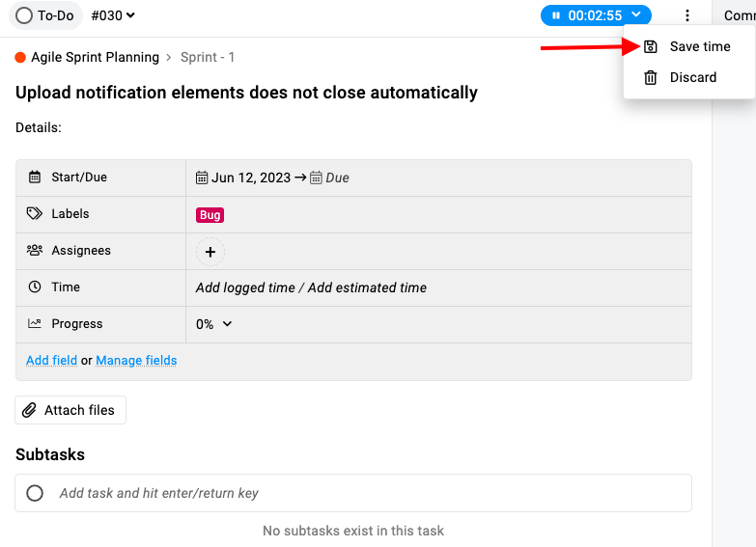Click the Attach files button
The width and height of the screenshot is (756, 547).
point(70,410)
